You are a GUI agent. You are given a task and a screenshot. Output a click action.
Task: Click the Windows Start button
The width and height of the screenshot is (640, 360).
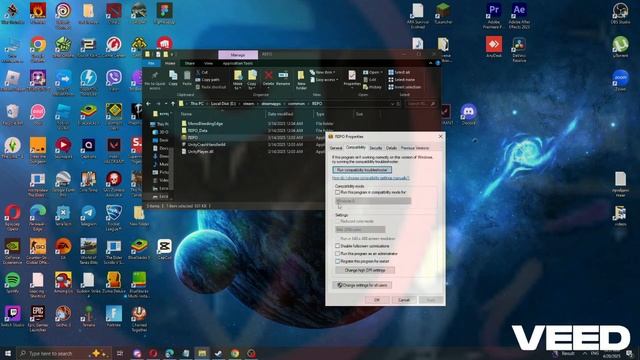click(7, 353)
